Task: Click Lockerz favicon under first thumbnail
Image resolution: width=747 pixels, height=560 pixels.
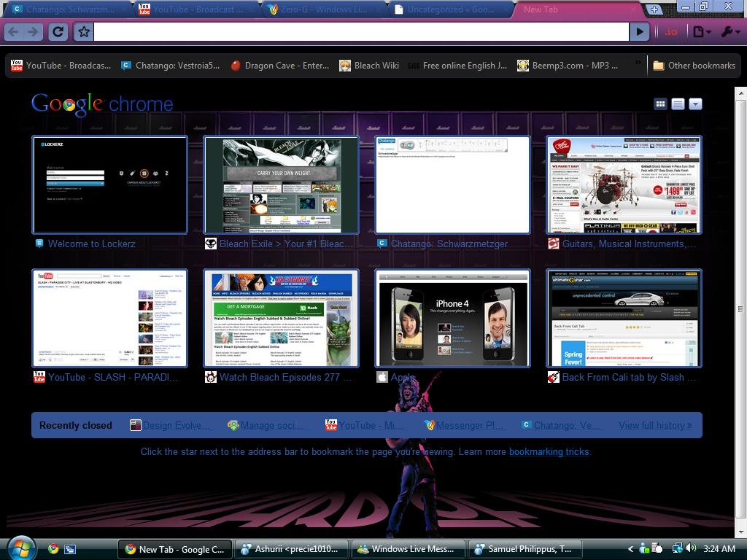Action: point(39,244)
